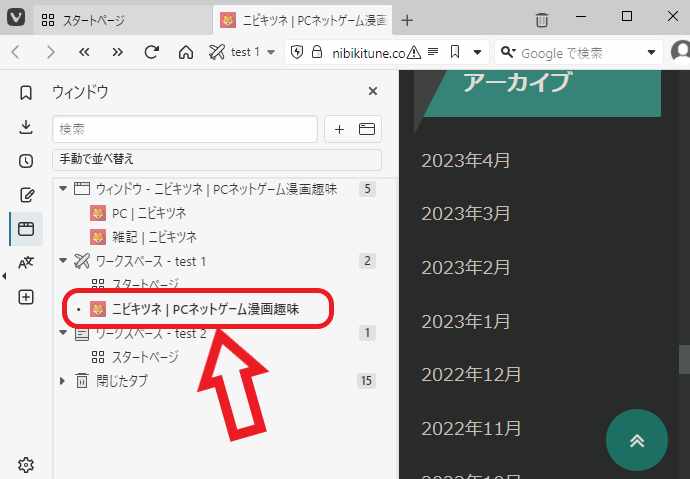
Task: Select the ニビキツネ browser tab
Action: (x=303, y=20)
